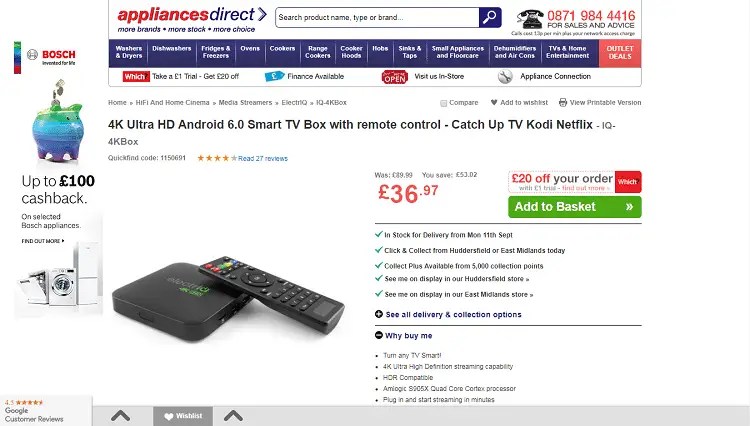750x426 pixels.
Task: Click the Appliance Connection wrench icon
Action: 505,76
